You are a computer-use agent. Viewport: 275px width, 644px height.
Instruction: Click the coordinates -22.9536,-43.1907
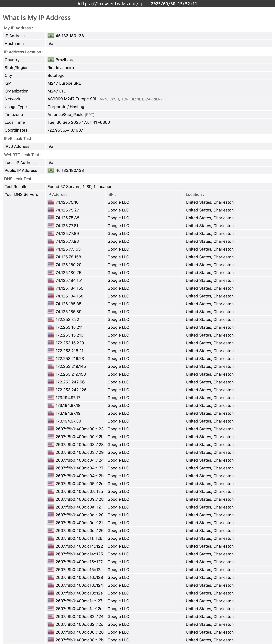coord(65,130)
